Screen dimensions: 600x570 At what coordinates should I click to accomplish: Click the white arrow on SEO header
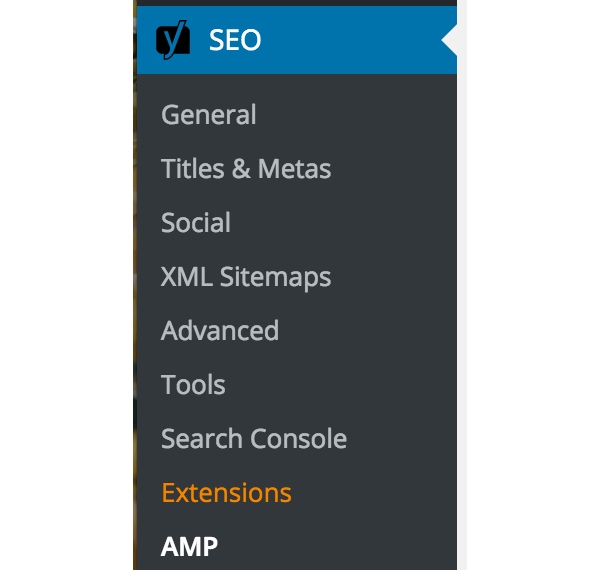(x=449, y=40)
